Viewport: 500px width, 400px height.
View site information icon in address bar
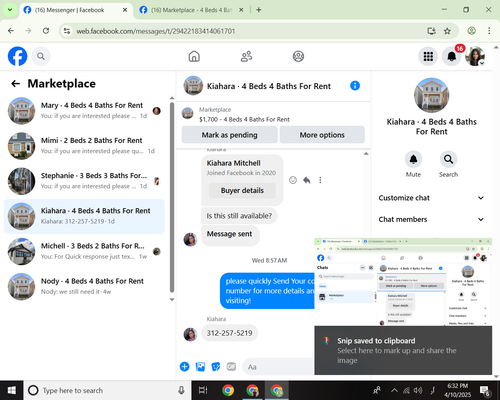pos(67,31)
